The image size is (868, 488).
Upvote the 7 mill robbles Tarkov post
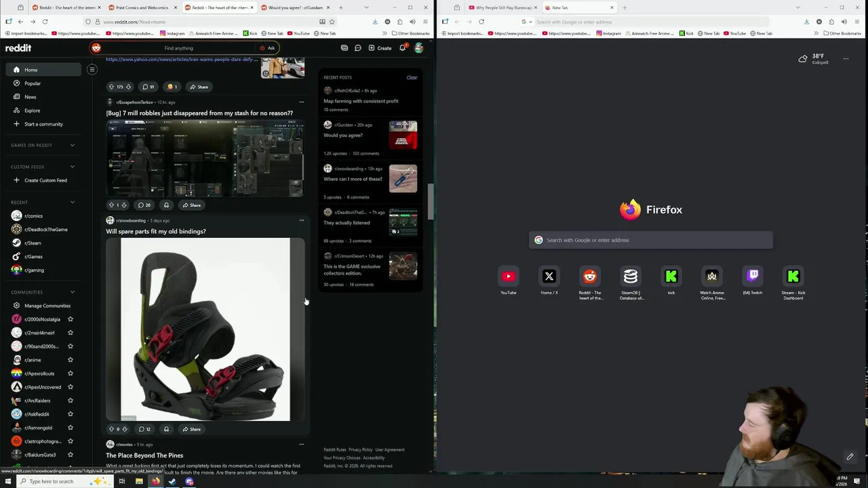click(x=111, y=205)
